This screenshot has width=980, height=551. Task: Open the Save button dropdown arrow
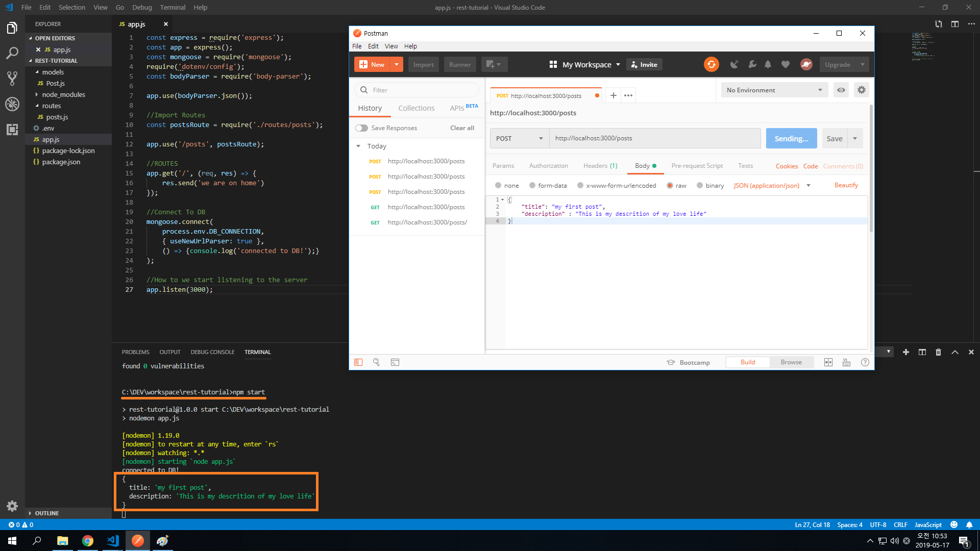[855, 138]
